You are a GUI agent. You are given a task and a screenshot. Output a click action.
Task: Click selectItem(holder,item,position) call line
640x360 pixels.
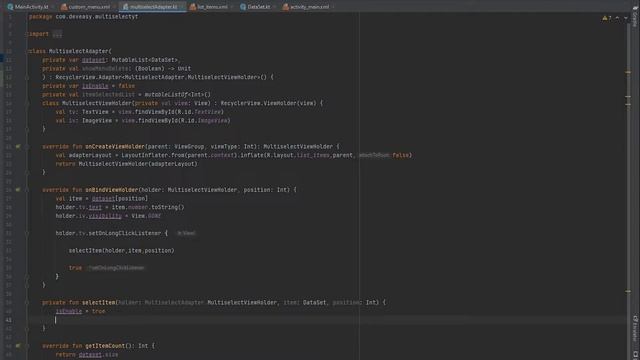122,251
